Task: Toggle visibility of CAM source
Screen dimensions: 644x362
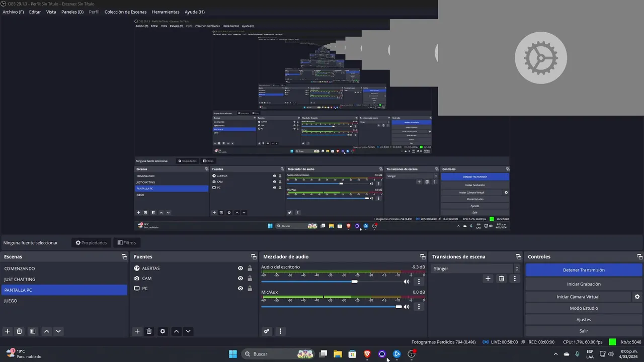Action: (240, 279)
